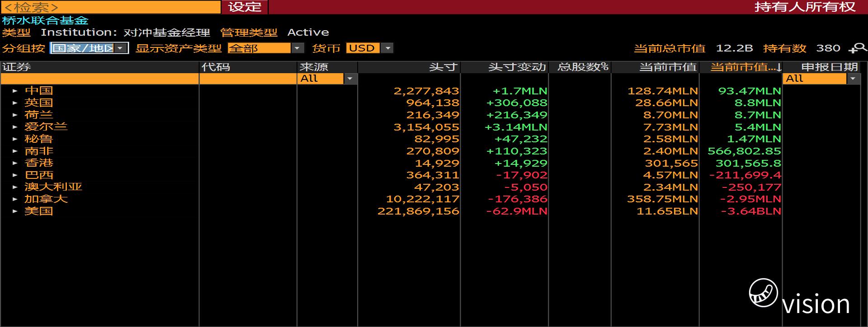Click the 28.66MLN market value cell
Viewport: 868px width, 327px height.
[x=666, y=103]
